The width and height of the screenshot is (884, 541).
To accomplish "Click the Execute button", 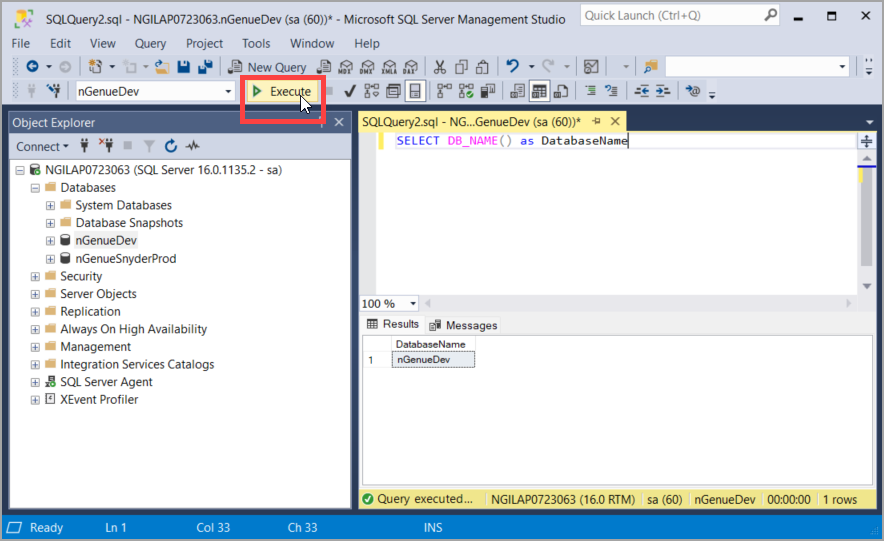I will coord(282,91).
